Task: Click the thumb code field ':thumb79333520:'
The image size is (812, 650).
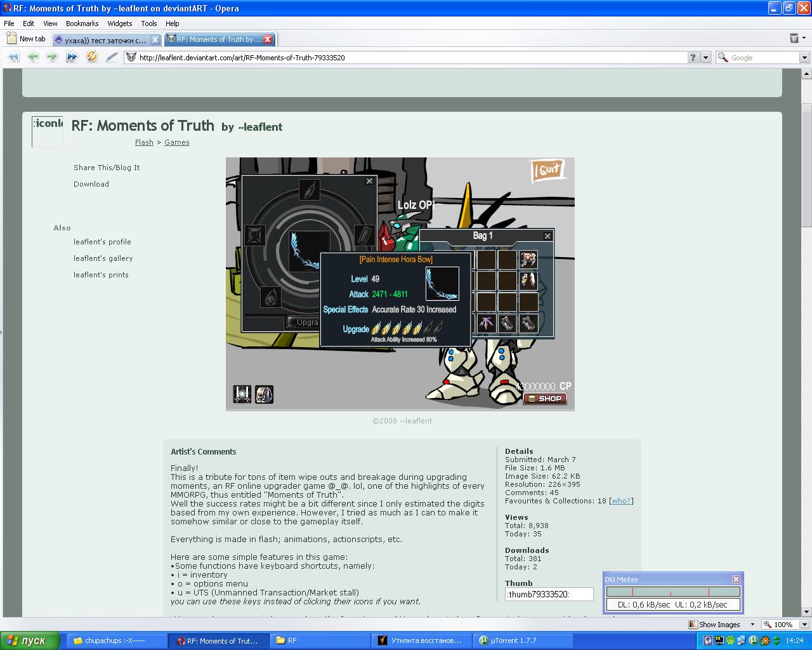Action: tap(549, 594)
